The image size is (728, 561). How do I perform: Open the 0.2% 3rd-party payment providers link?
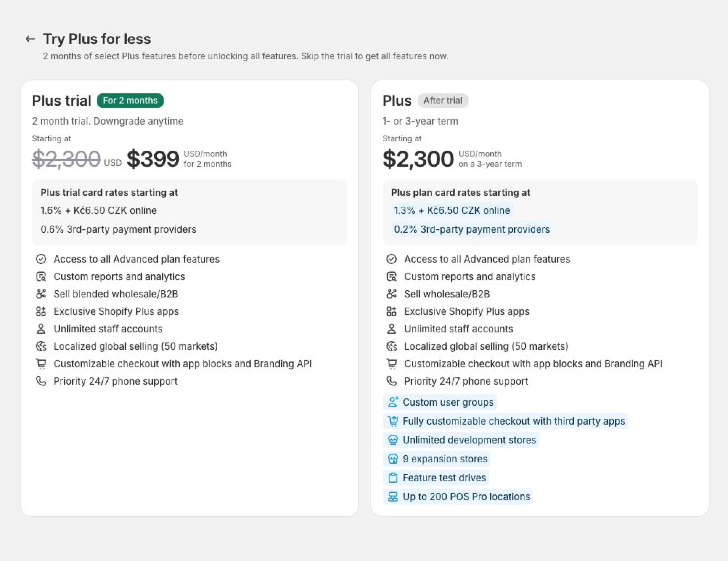(x=472, y=229)
